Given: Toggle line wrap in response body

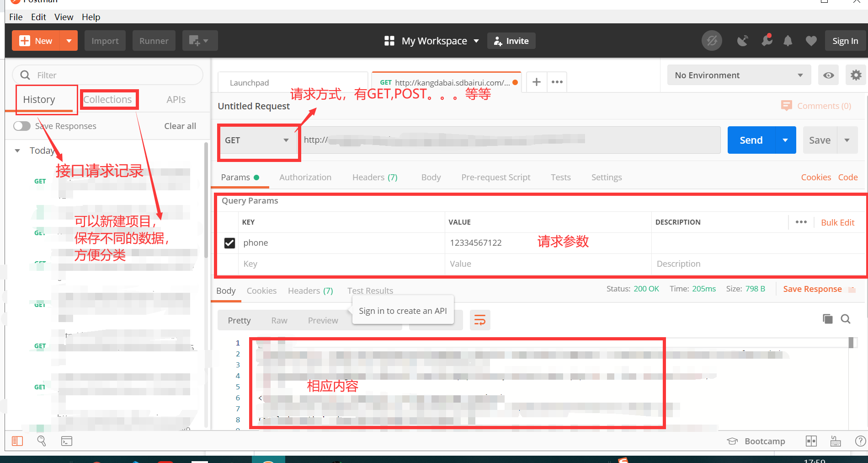Looking at the screenshot, I should point(480,320).
